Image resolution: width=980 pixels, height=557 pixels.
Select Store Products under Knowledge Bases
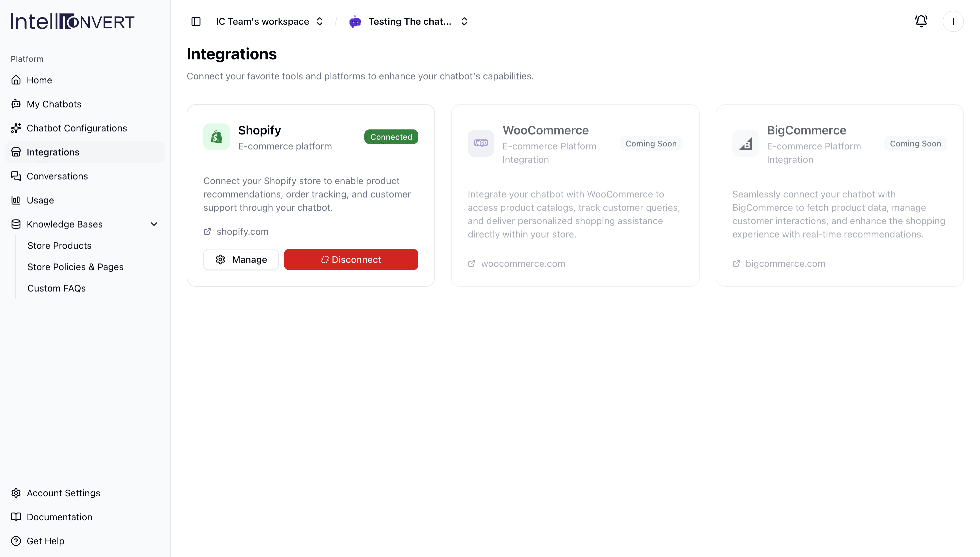(59, 245)
